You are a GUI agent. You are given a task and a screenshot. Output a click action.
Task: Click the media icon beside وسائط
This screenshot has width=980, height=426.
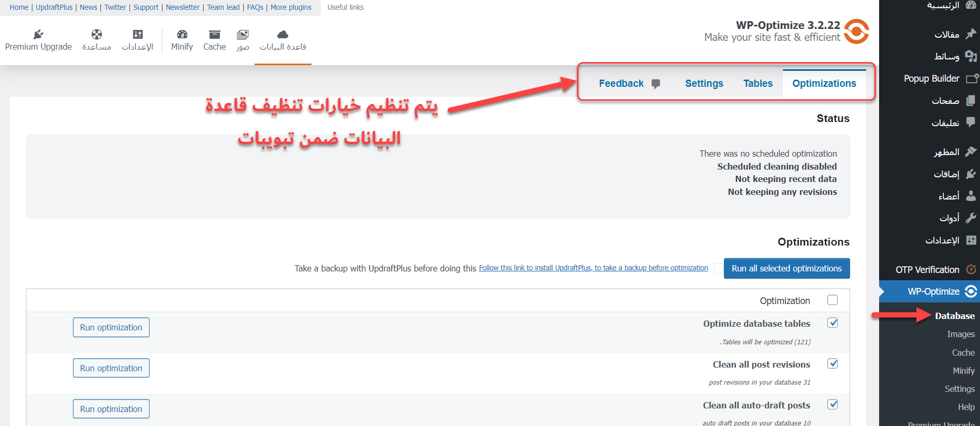971,56
